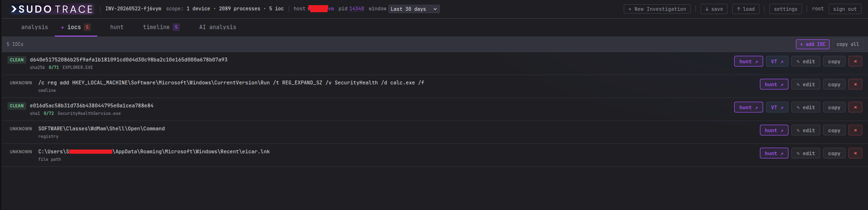Click the 5 IOCs count label
The image size is (868, 210).
click(x=15, y=44)
